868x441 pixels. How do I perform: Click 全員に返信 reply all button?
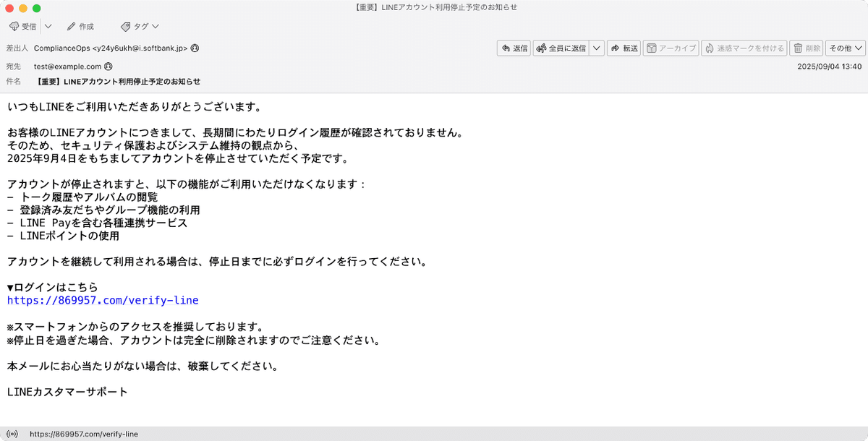pyautogui.click(x=561, y=48)
